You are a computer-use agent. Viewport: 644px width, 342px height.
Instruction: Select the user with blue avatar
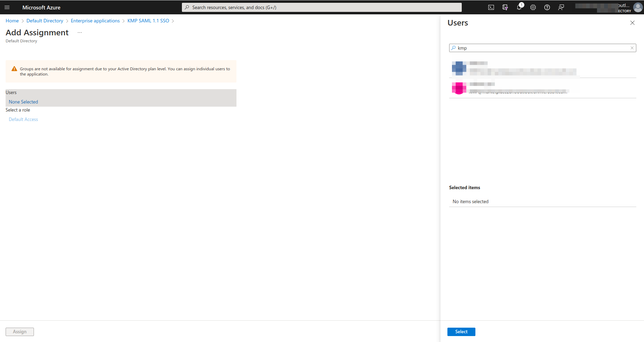point(543,68)
